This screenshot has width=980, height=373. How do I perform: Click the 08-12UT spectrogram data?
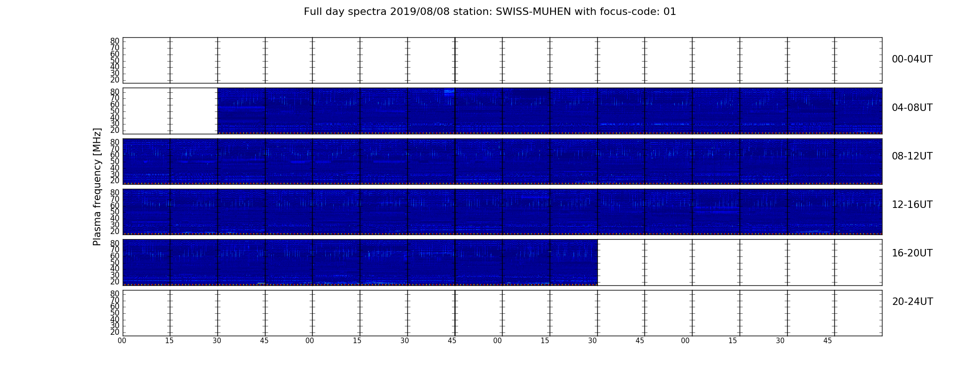[x=502, y=161]
